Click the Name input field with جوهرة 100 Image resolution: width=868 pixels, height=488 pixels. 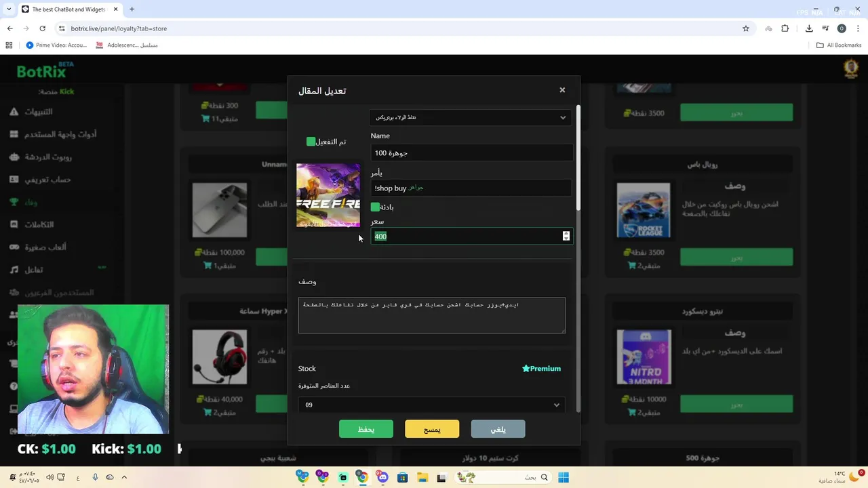472,153
